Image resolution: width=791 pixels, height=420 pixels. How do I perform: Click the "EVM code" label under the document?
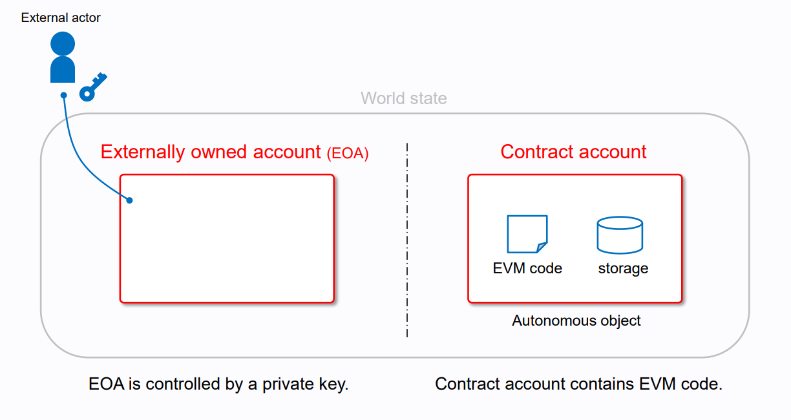pos(527,268)
